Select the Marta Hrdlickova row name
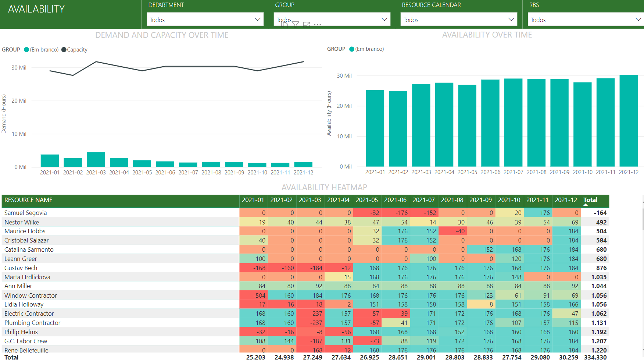The width and height of the screenshot is (644, 361). tap(27, 277)
